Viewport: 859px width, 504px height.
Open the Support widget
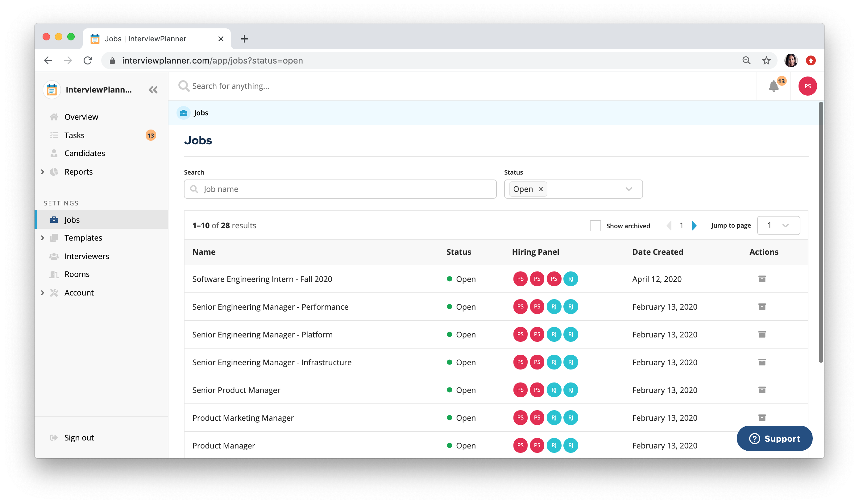774,438
